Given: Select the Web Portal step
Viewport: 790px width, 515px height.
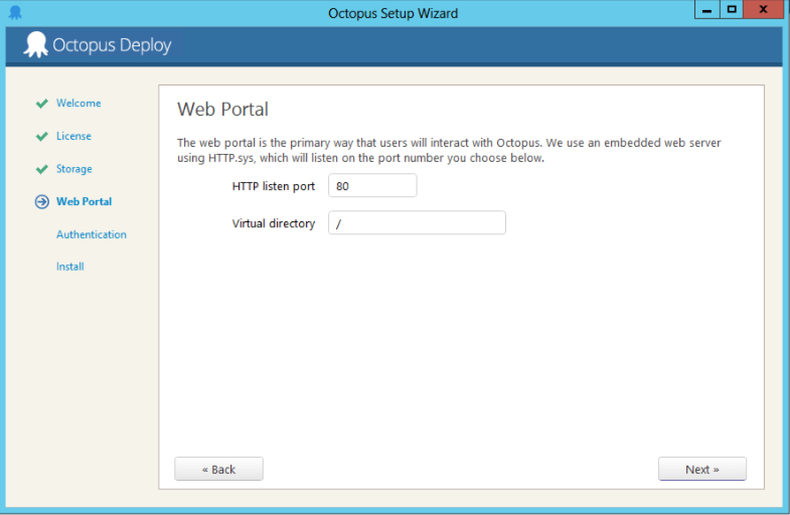Looking at the screenshot, I should pos(84,202).
